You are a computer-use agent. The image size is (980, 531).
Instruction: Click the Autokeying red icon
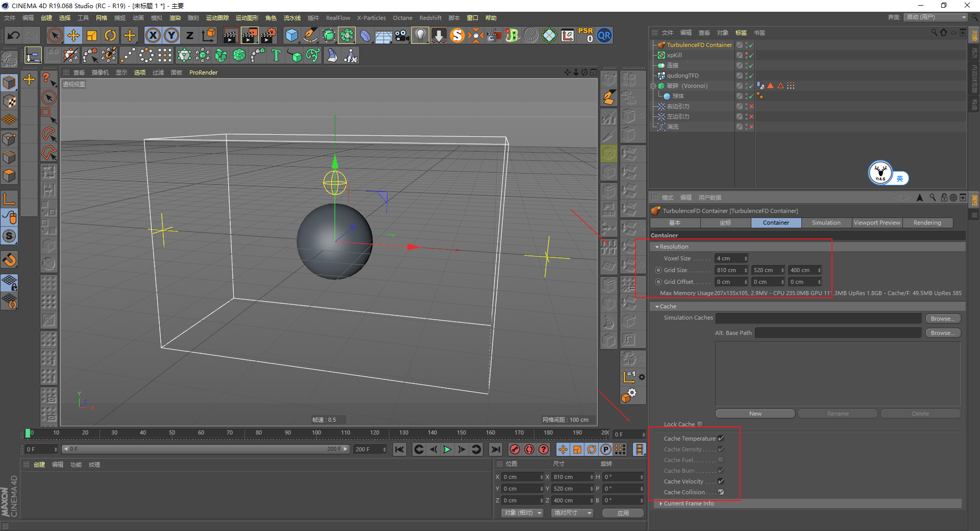[x=529, y=449]
